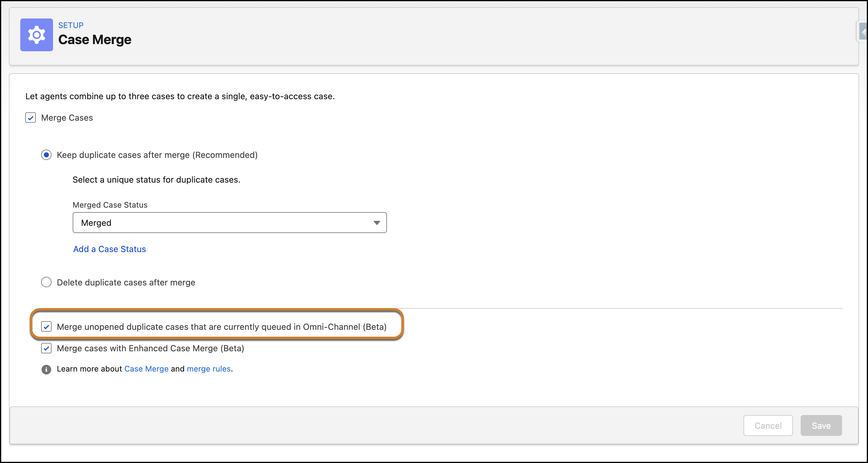Select Delete duplicate cases after merge
The image size is (868, 463).
[46, 282]
